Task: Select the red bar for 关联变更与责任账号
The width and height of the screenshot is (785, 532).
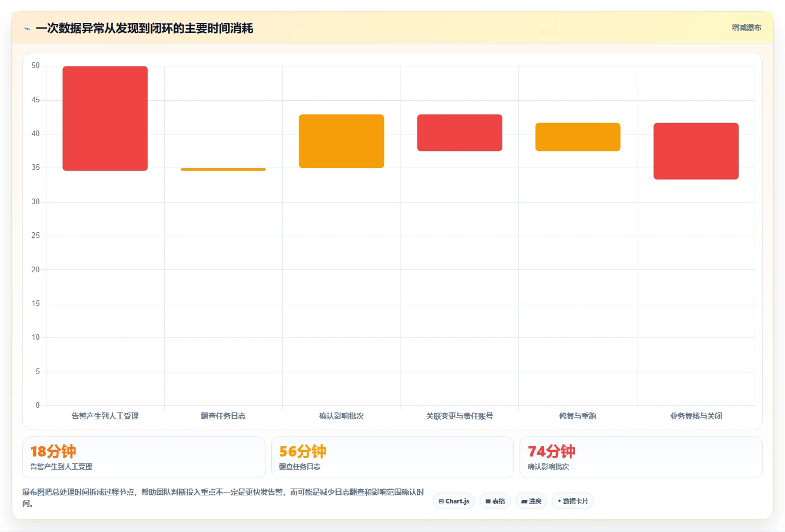Action: pos(459,133)
